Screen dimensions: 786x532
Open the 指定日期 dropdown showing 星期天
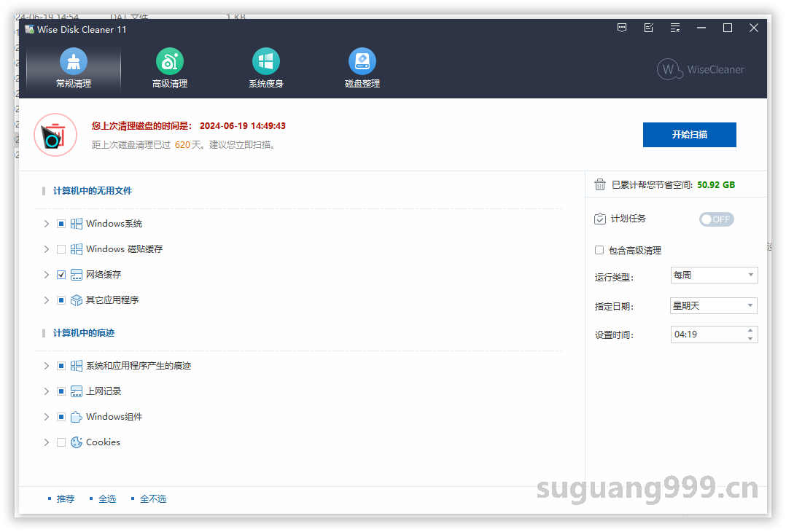pyautogui.click(x=713, y=306)
